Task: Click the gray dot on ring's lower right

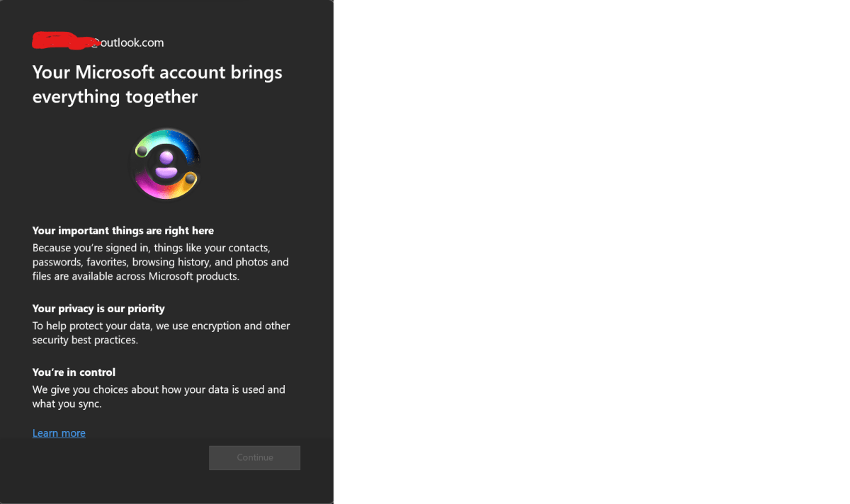Action: tap(190, 177)
